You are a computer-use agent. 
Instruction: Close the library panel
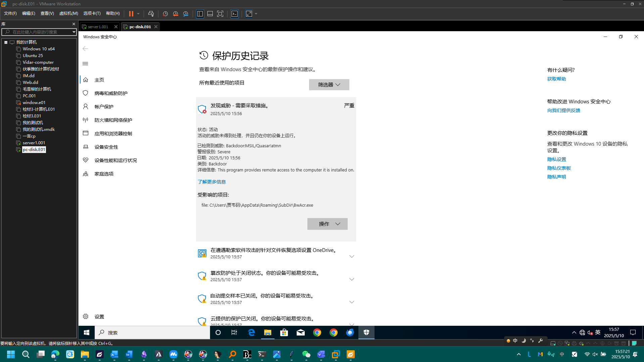74,24
